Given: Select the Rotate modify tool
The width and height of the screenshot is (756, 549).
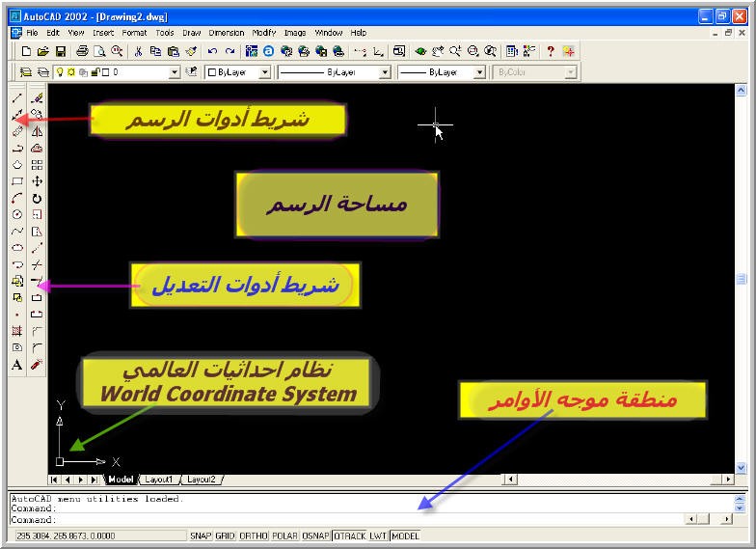Looking at the screenshot, I should click(37, 199).
